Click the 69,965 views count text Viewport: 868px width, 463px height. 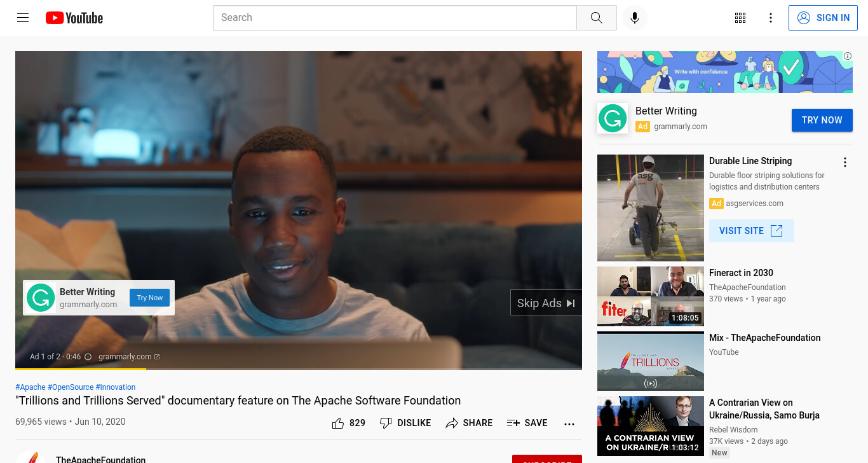41,422
